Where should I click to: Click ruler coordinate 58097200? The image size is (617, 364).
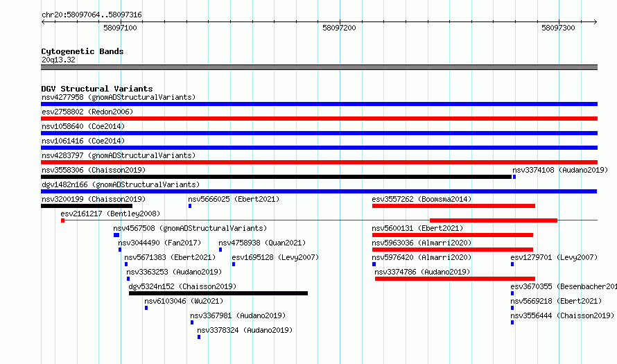pyautogui.click(x=339, y=28)
